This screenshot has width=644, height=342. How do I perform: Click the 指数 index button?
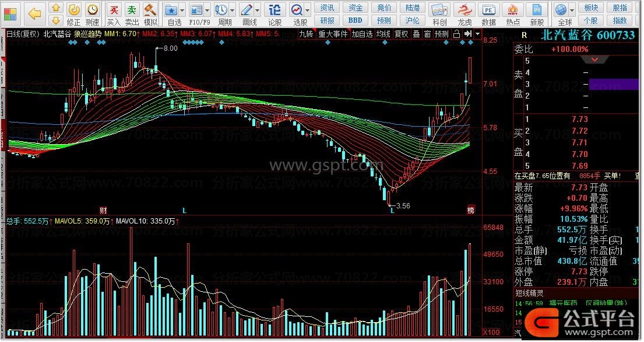point(620,20)
